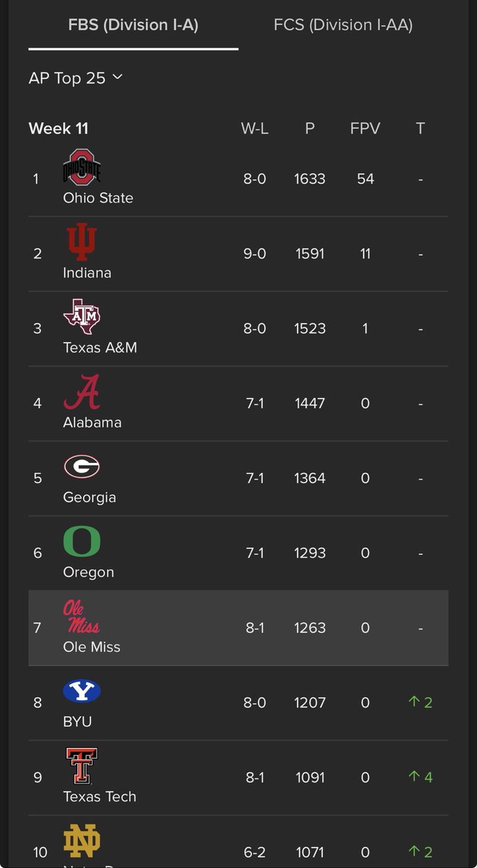
Task: Sort by the W-L column header
Action: click(254, 129)
